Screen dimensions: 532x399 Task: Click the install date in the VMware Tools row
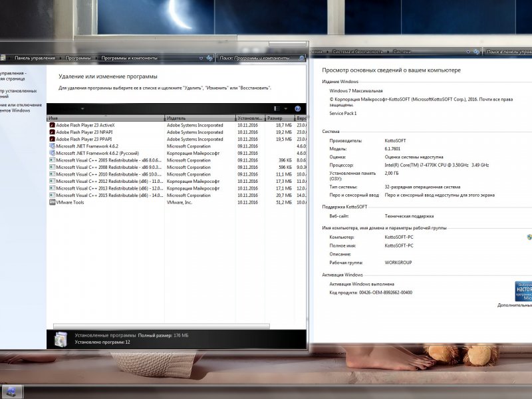tap(247, 203)
